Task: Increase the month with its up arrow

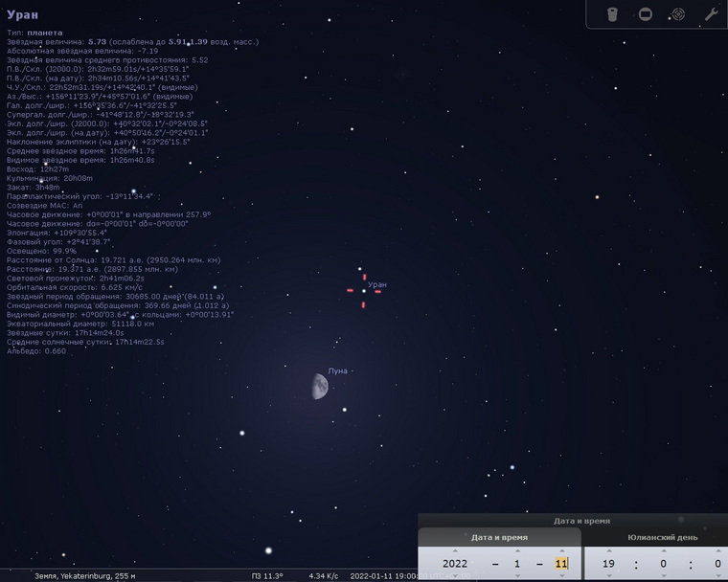Action: pos(517,551)
